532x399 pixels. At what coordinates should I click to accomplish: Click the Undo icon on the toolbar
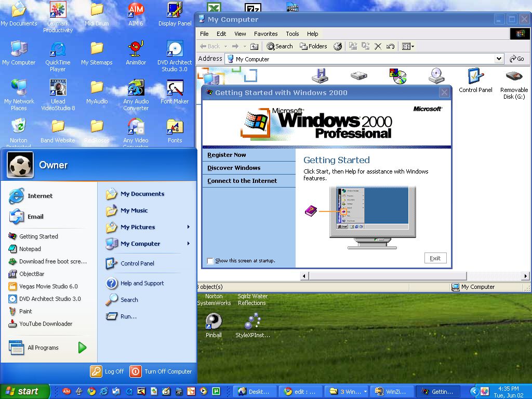(x=390, y=46)
